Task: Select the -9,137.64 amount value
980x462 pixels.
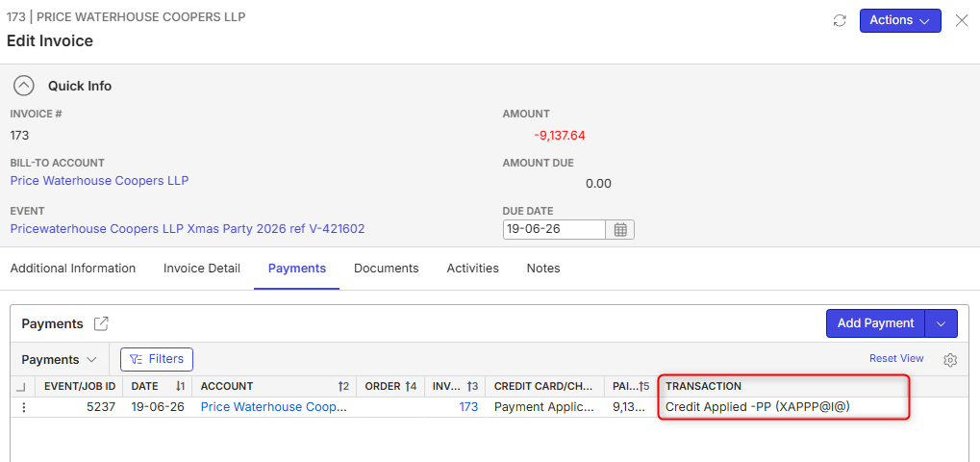Action: pyautogui.click(x=560, y=136)
